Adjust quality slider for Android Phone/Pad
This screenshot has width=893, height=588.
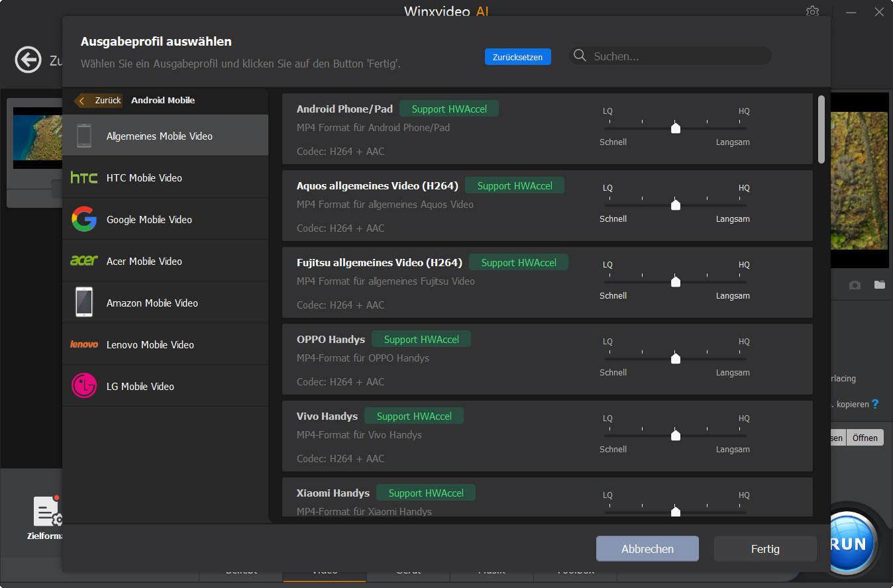(x=675, y=128)
